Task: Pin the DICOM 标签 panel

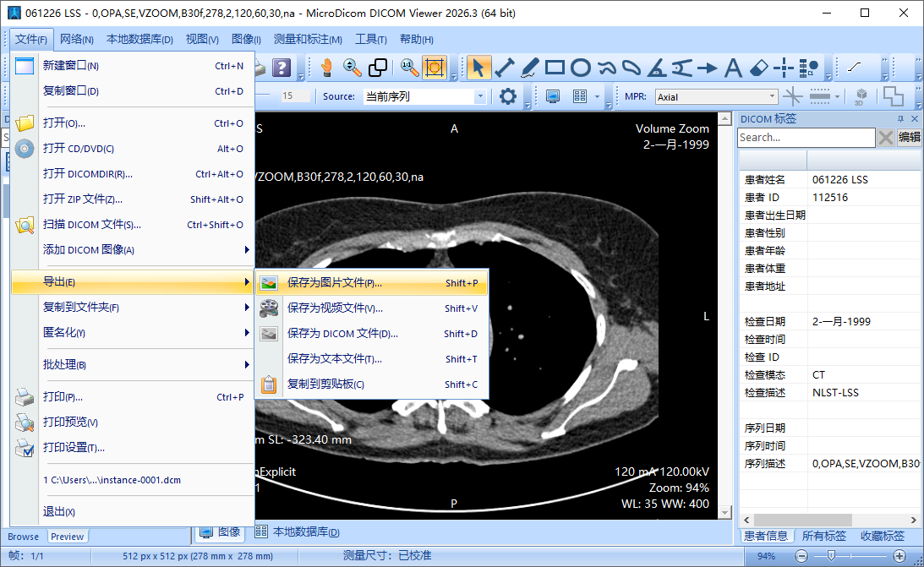Action: pyautogui.click(x=900, y=119)
